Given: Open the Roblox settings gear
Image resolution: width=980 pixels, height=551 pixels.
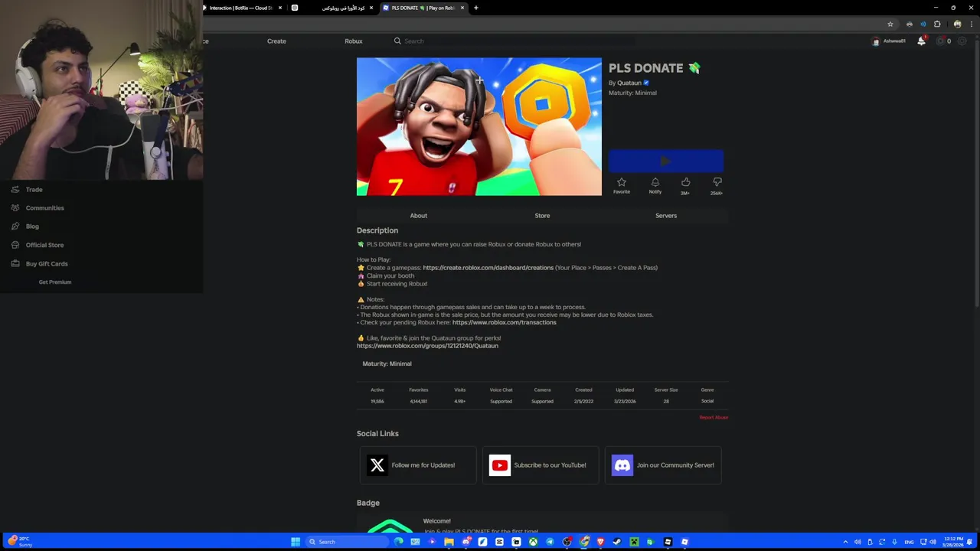Looking at the screenshot, I should [x=962, y=41].
